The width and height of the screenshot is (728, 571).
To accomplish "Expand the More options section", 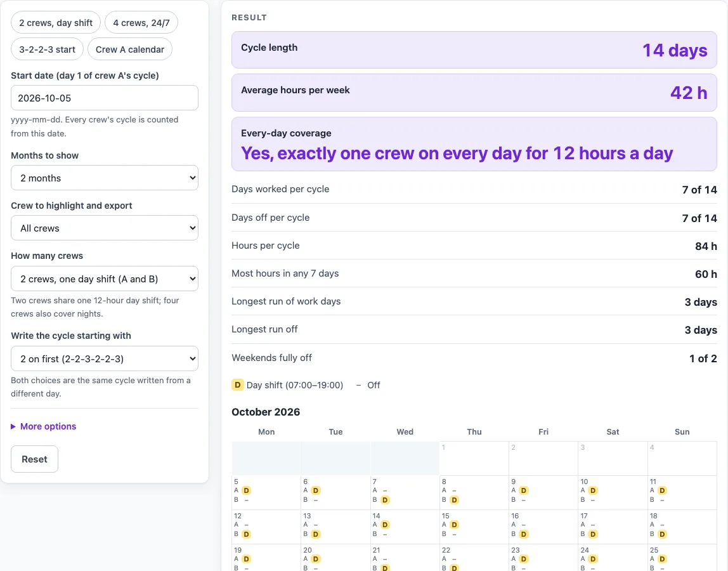I will pos(44,426).
